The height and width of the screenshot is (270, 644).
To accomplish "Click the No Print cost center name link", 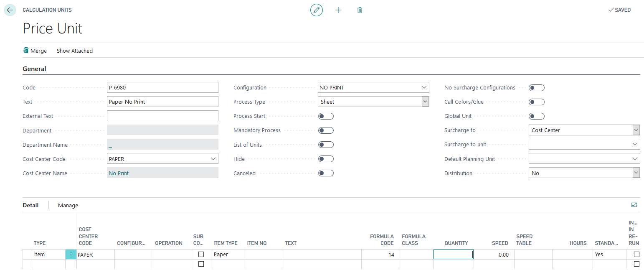I will (x=119, y=173).
